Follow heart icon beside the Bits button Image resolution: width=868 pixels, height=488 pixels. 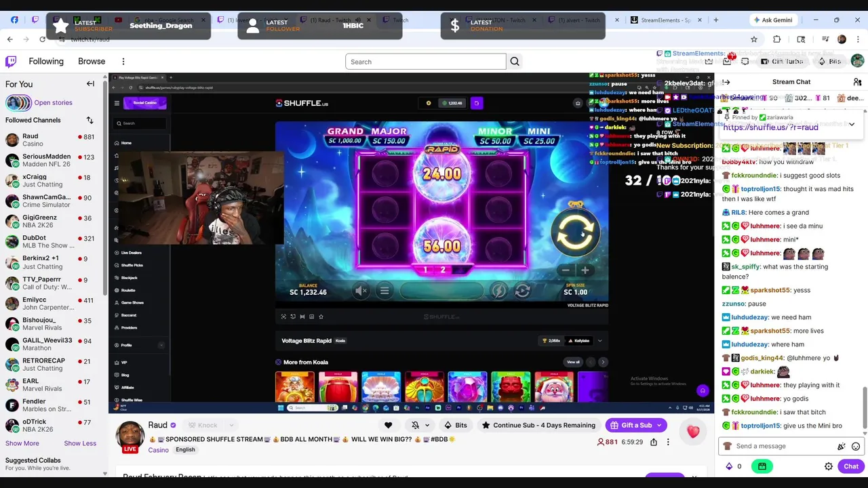388,426
